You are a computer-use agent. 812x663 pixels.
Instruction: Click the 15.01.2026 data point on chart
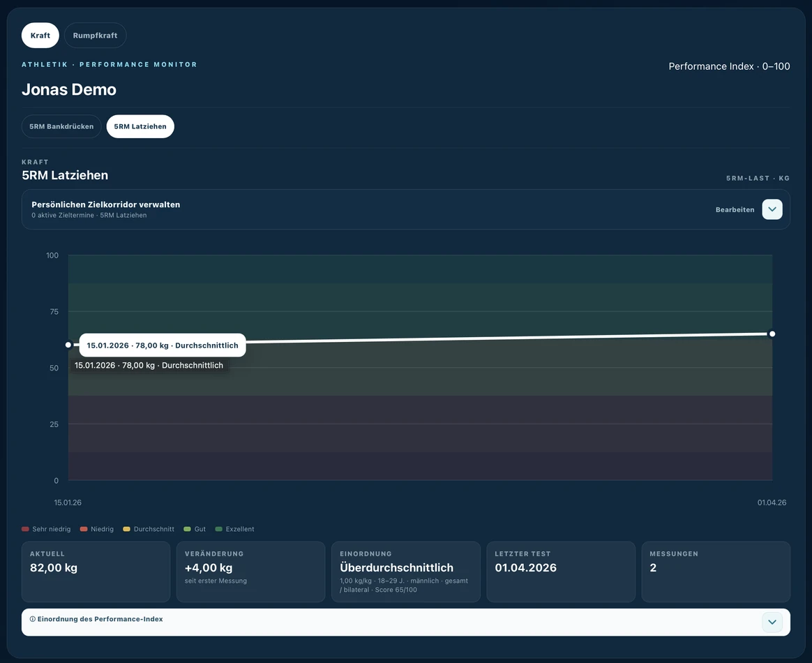pyautogui.click(x=68, y=345)
